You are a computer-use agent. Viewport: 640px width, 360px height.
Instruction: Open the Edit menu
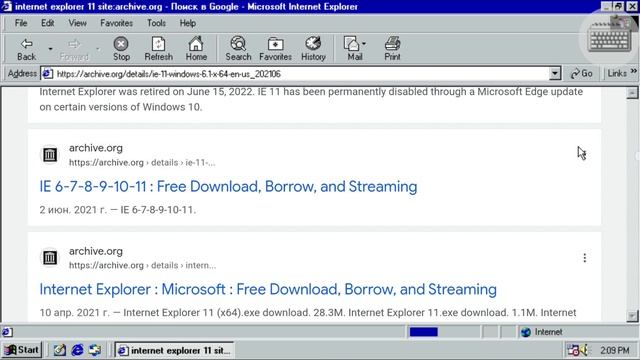click(x=47, y=23)
